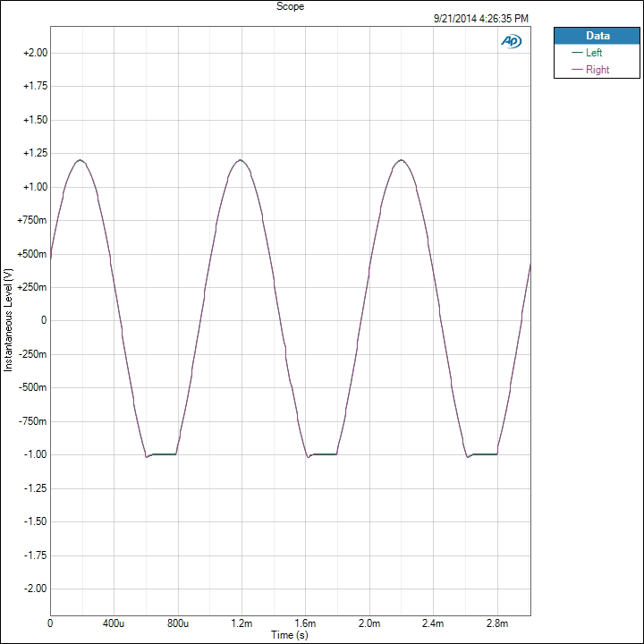Click the 2.0m X-axis tick label
This screenshot has height=644, width=644.
[x=369, y=623]
